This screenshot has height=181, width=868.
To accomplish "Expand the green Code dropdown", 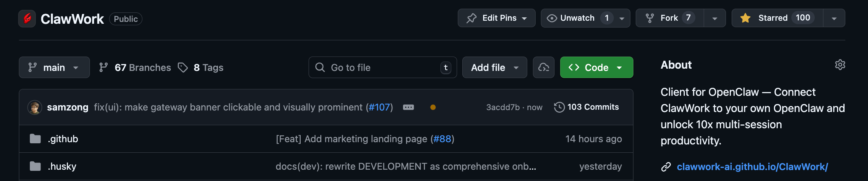I will pyautogui.click(x=596, y=67).
